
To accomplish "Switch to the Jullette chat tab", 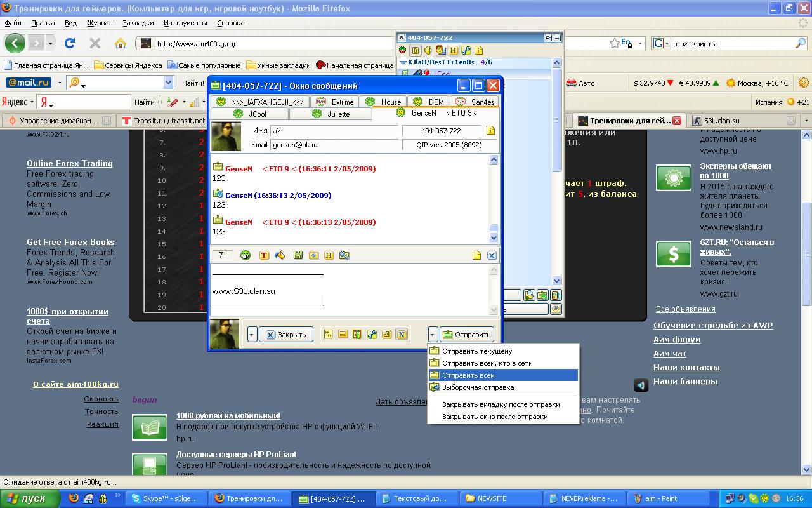I will point(331,114).
